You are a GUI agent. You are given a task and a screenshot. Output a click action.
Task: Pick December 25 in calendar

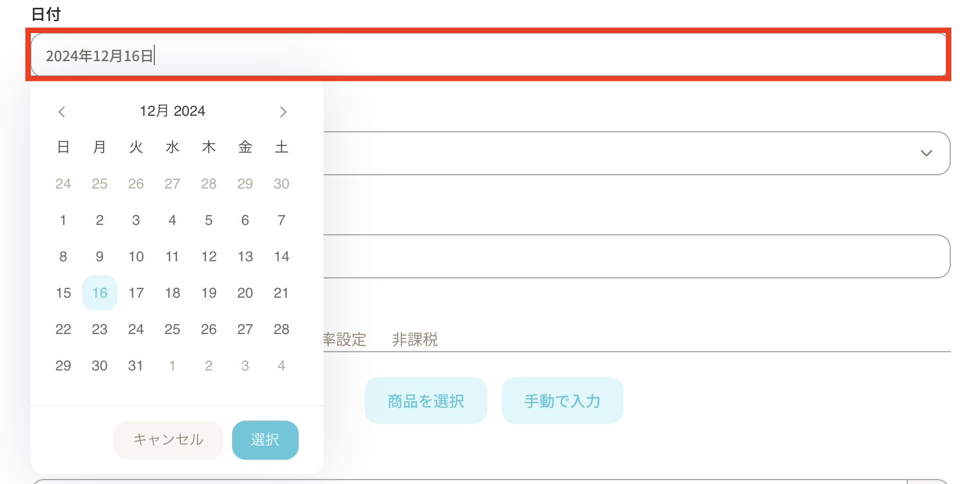pyautogui.click(x=173, y=329)
